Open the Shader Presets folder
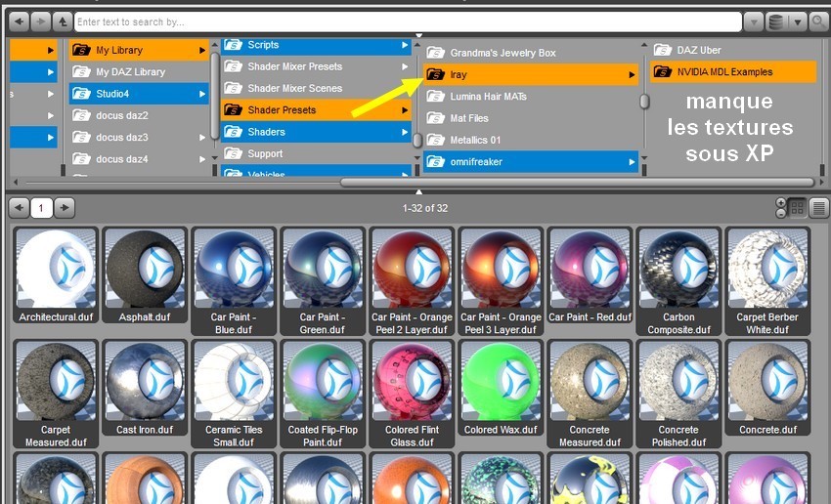This screenshot has height=504, width=831. pyautogui.click(x=316, y=109)
